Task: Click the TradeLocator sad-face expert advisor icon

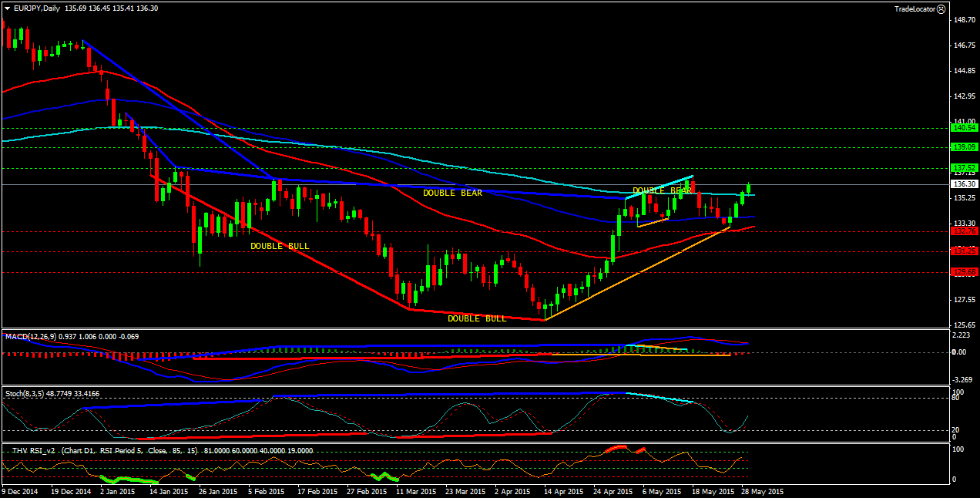Action: pyautogui.click(x=941, y=8)
